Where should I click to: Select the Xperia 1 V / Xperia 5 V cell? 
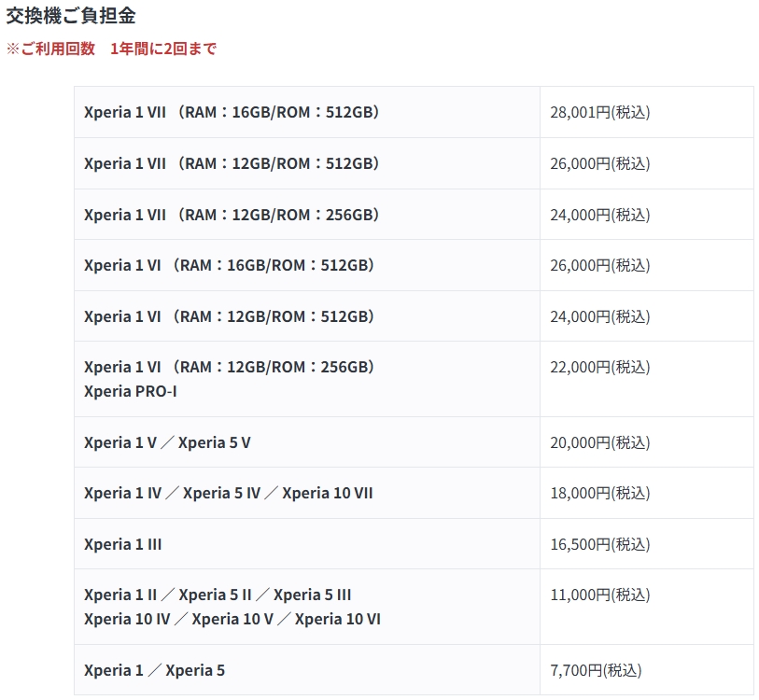click(167, 442)
